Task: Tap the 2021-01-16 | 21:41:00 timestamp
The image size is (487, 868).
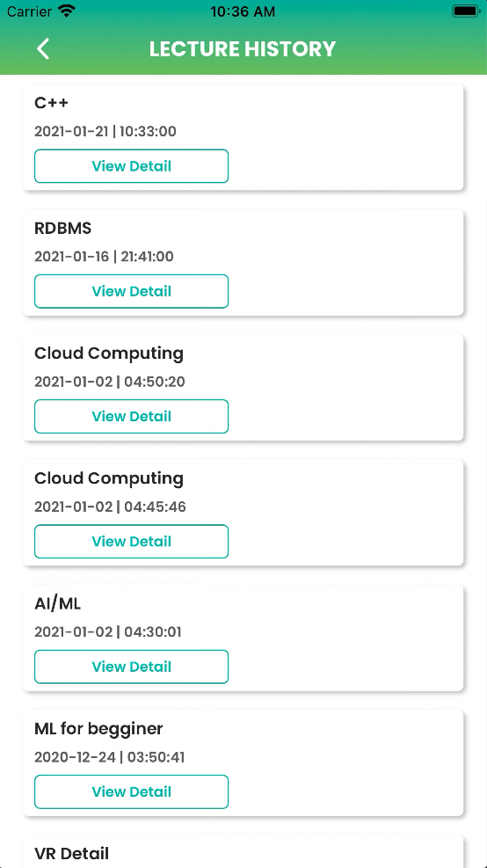Action: pyautogui.click(x=104, y=256)
